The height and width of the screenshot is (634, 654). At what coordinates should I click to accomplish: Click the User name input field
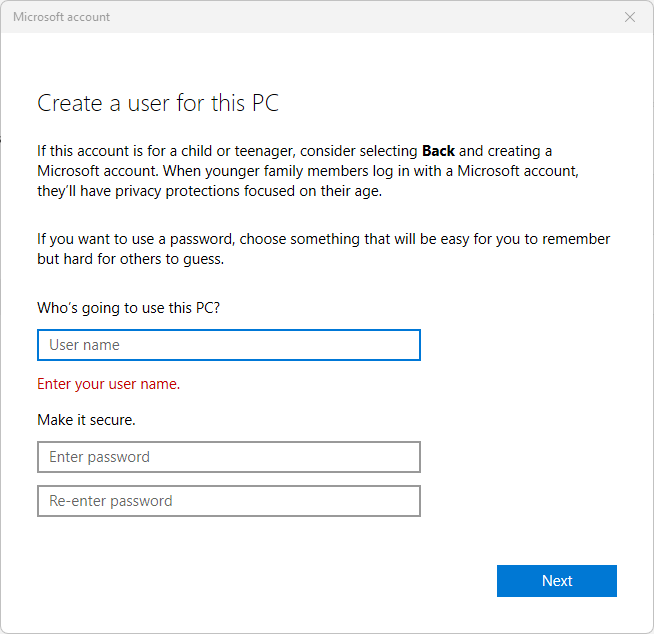tap(229, 345)
